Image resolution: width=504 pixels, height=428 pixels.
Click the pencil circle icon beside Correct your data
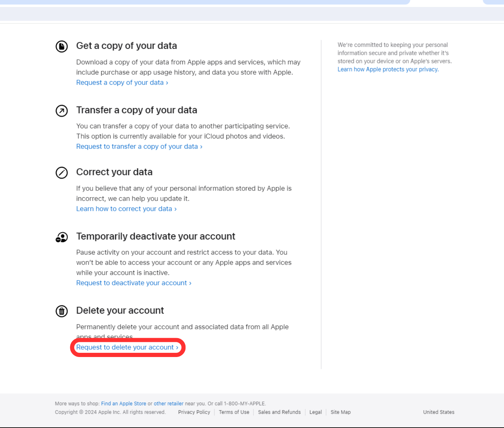pos(62,173)
